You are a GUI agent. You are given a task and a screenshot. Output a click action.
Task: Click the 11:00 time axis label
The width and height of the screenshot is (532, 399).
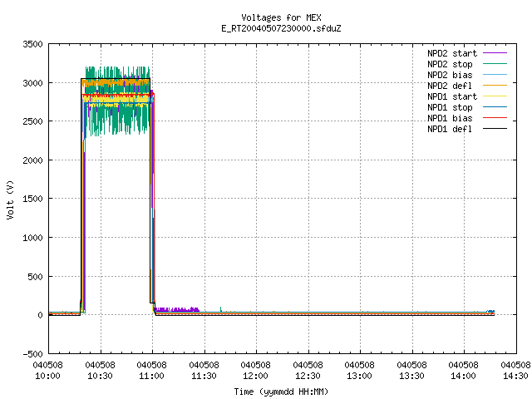pos(151,376)
